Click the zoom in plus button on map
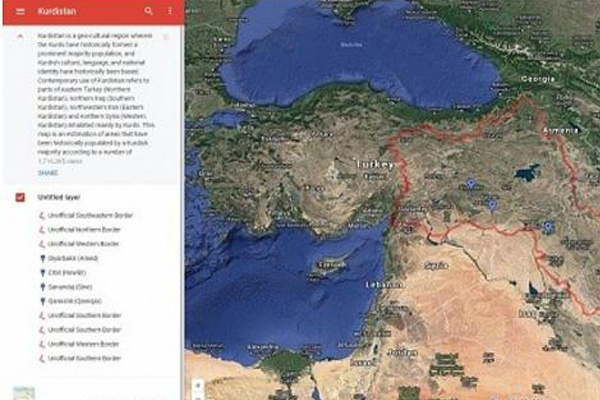 coord(198,386)
